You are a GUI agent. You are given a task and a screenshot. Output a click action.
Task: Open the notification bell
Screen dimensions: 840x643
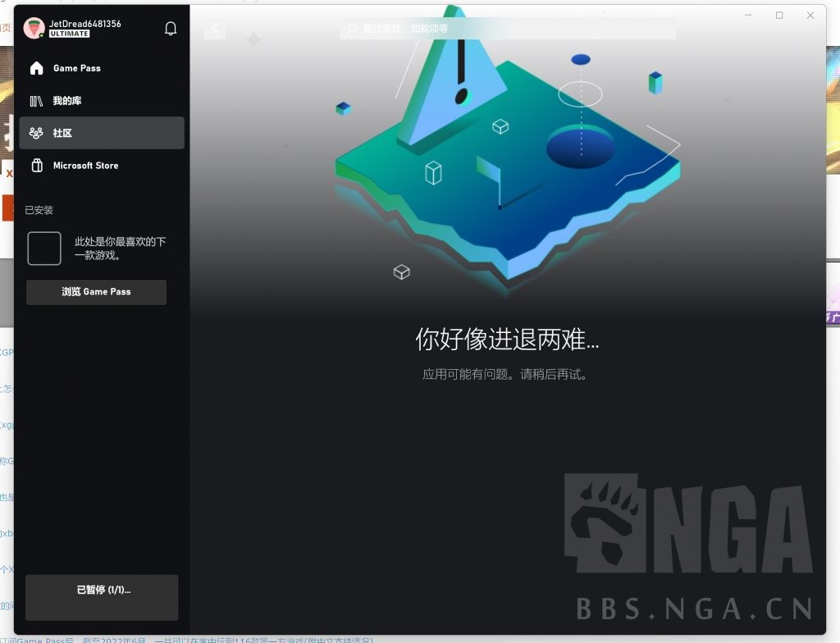171,27
